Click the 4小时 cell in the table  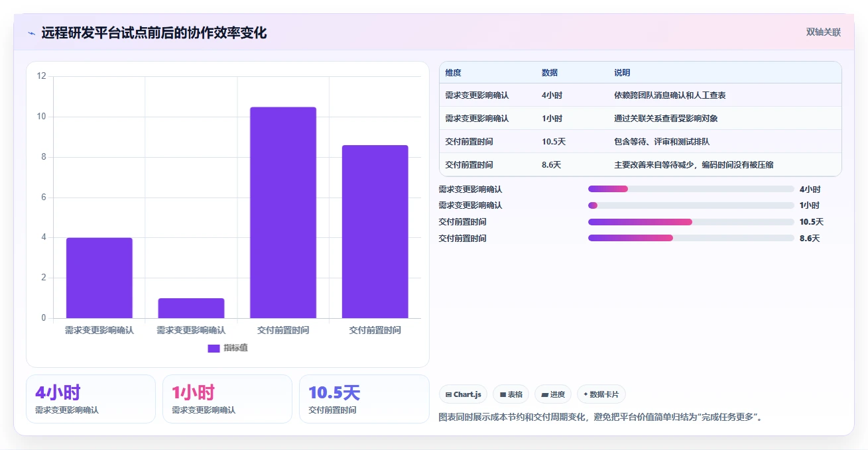point(552,95)
